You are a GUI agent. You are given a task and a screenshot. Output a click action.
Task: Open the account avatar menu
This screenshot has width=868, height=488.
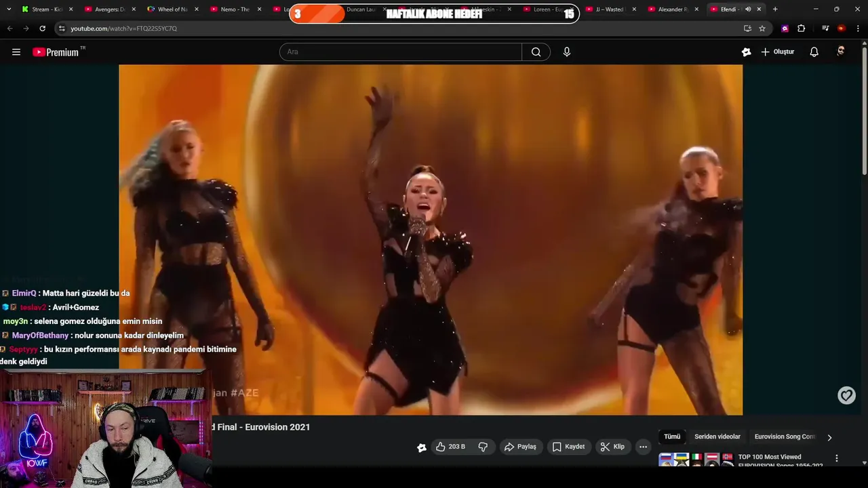point(841,52)
